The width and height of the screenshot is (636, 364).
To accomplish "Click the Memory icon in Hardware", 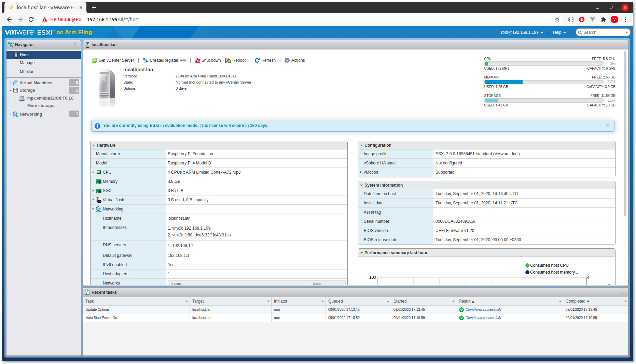I will pos(99,181).
